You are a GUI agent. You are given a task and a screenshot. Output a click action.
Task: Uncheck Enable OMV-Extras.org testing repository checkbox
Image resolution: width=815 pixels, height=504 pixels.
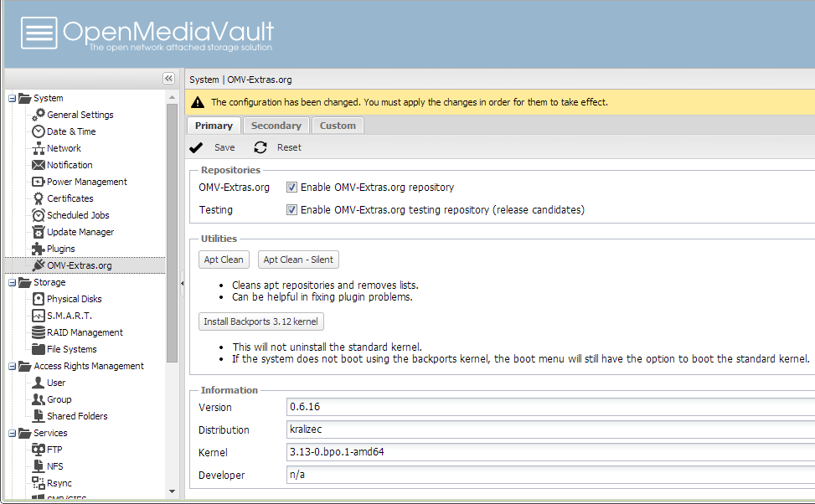[291, 209]
